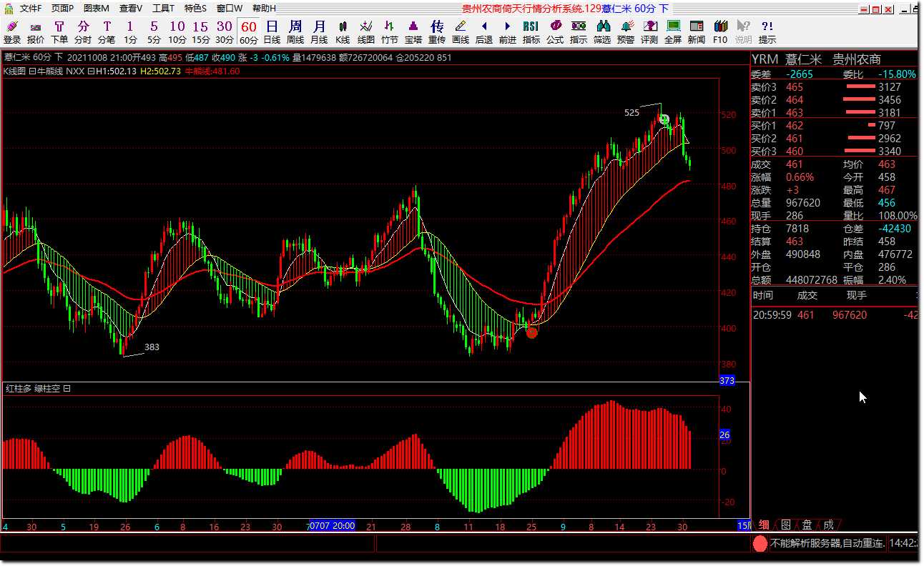Image resolution: width=924 pixels, height=566 pixels.
Task: Click the 牛熊线:481.60 indicator value
Action: click(212, 71)
